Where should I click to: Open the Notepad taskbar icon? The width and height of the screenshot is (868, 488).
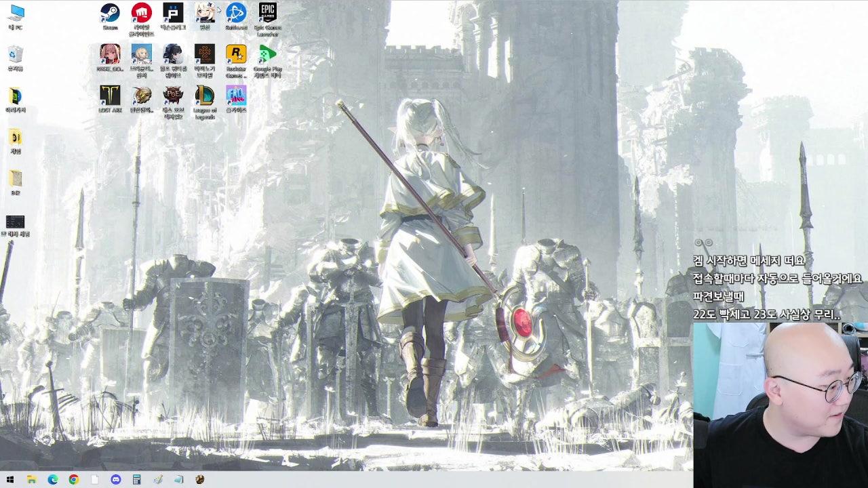click(x=178, y=479)
